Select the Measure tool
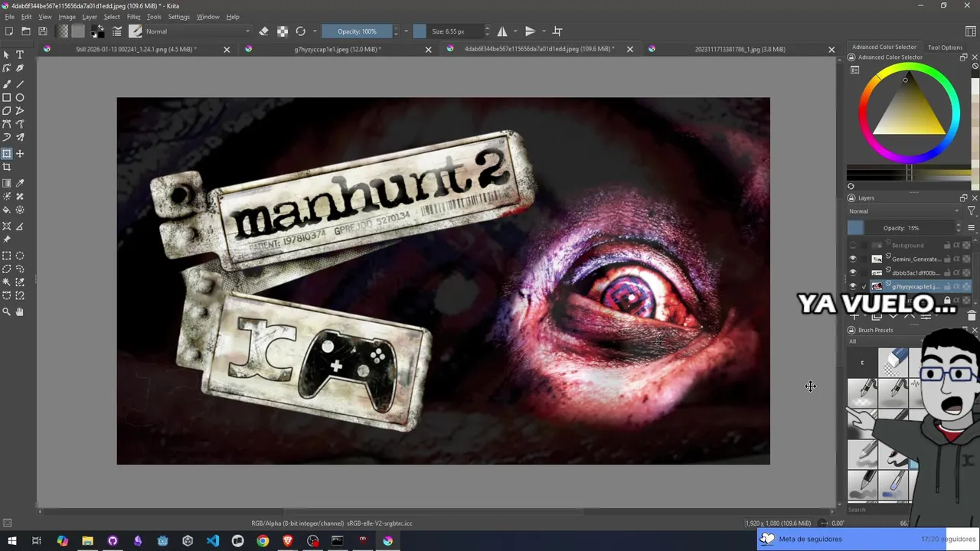This screenshot has height=551, width=980. 20,227
